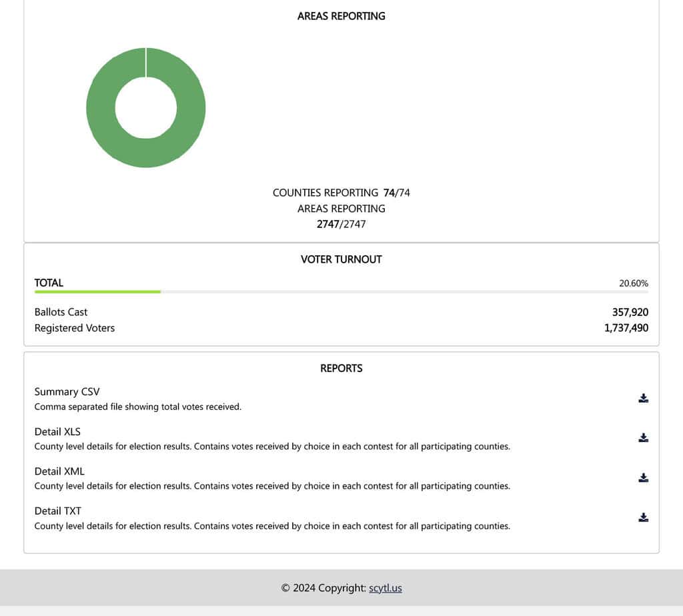Select the 357,920 ballots cast value
683x616 pixels.
coord(630,312)
